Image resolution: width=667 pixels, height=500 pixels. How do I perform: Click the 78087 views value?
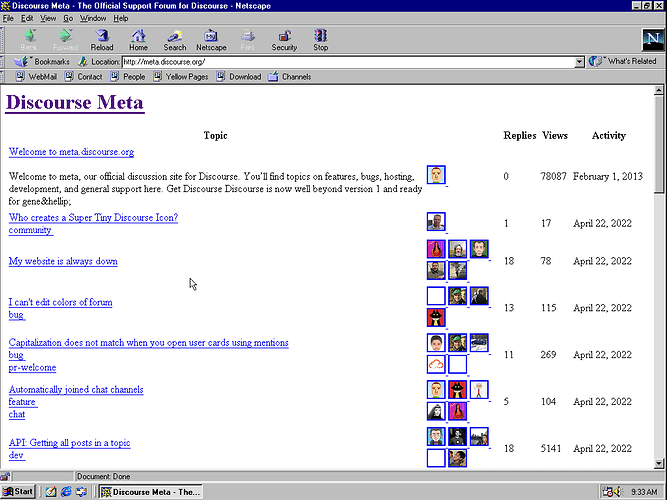(553, 177)
